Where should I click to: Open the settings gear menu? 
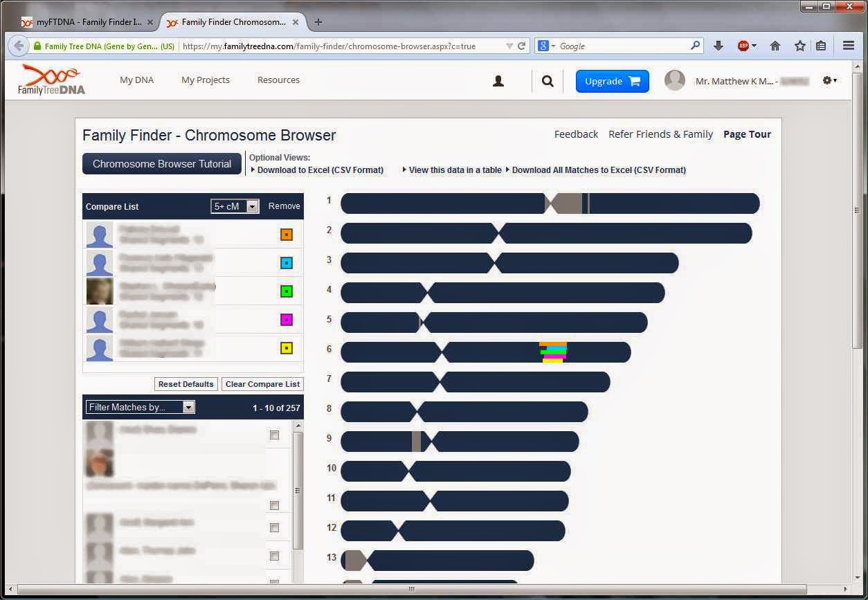[827, 80]
